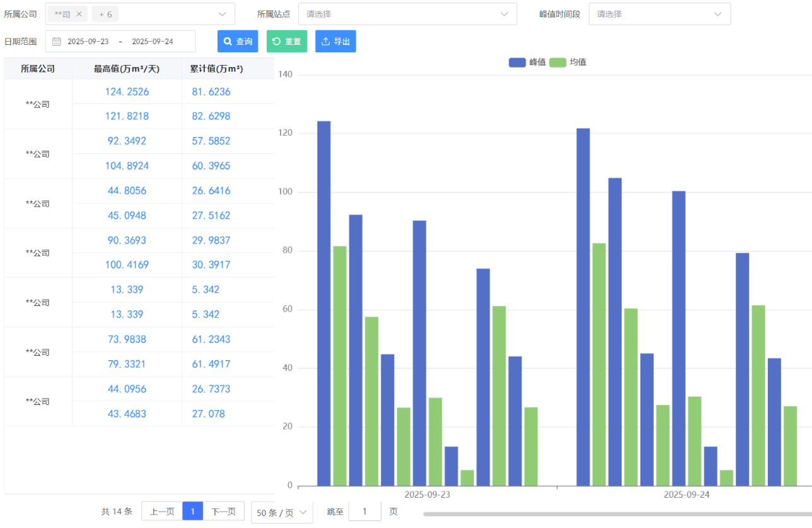Remove the **司 tag with its X icon
The width and height of the screenshot is (812, 528).
point(79,14)
